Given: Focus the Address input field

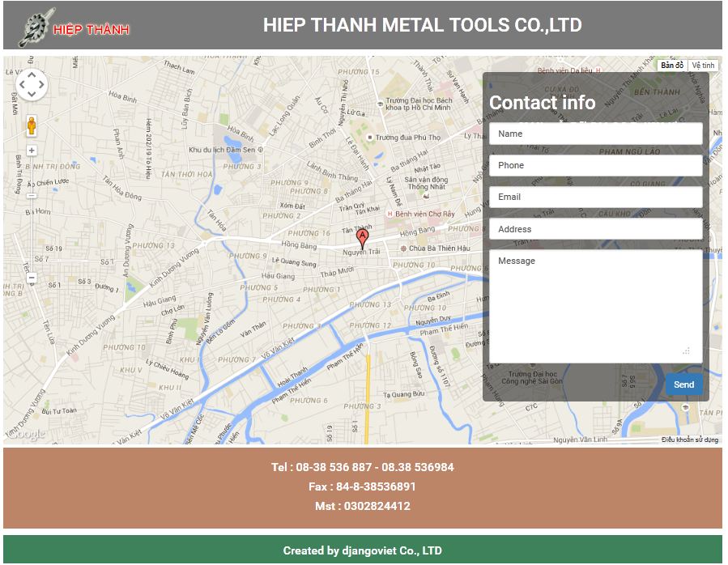Looking at the screenshot, I should 595,229.
